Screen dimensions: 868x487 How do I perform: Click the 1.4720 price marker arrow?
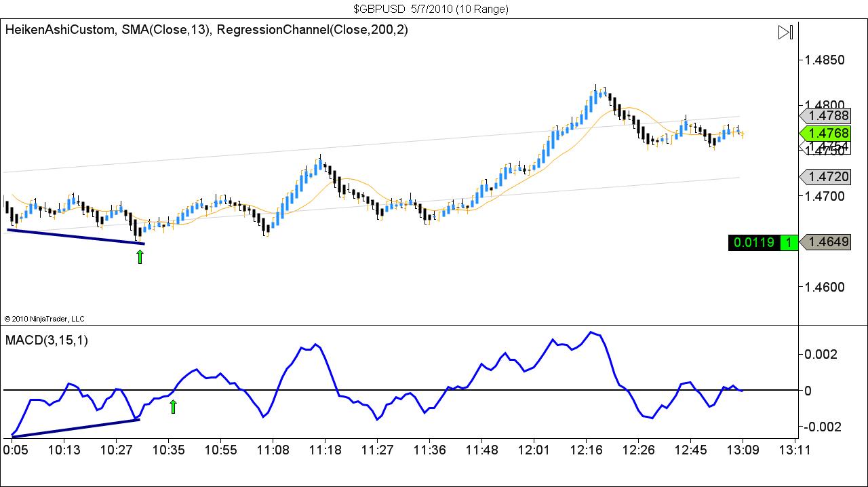coord(825,176)
